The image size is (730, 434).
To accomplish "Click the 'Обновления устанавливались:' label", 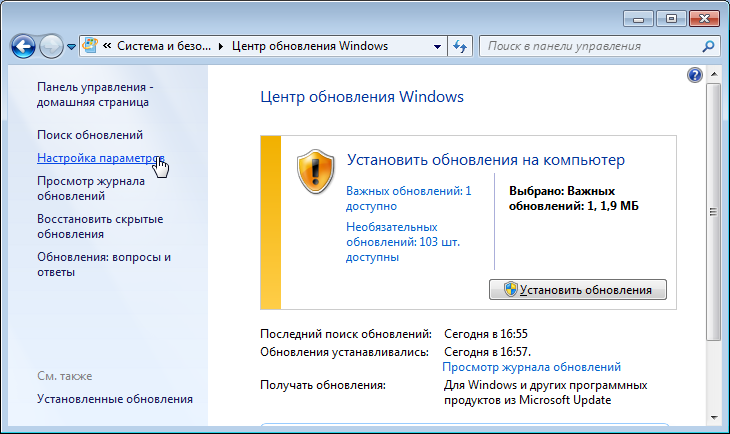I will [344, 352].
